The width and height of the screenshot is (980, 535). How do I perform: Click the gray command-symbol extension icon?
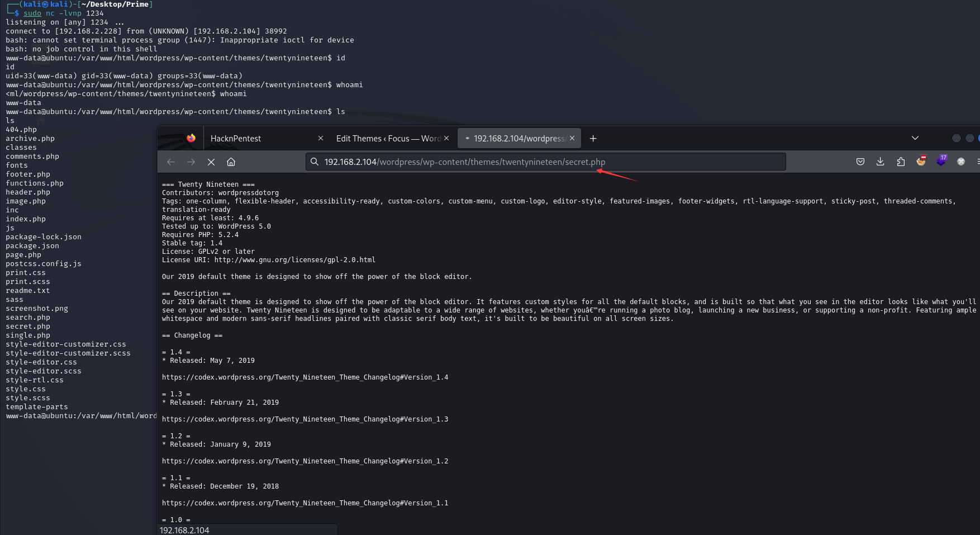[961, 162]
